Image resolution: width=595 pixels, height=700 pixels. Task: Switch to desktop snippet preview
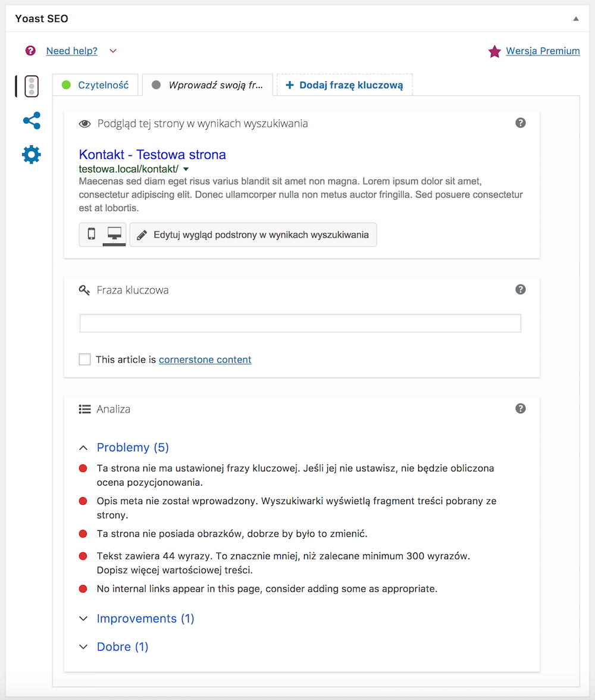tap(114, 234)
